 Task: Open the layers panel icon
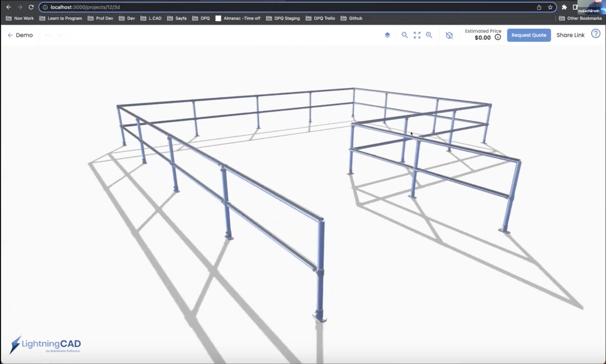(x=387, y=35)
